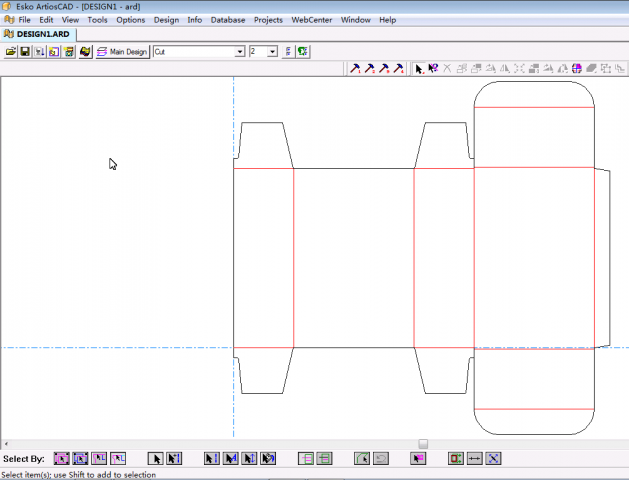Click the Save disk icon
This screenshot has width=629, height=480.
coord(25,52)
